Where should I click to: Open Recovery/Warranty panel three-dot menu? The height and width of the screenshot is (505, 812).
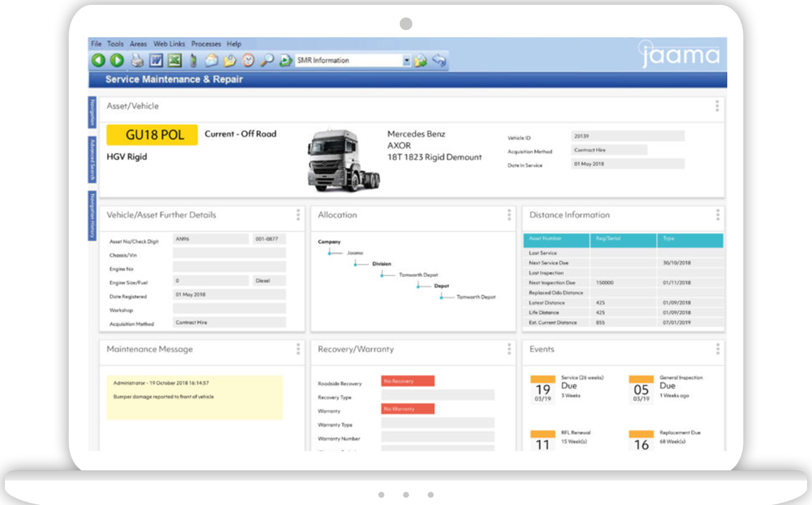point(509,349)
